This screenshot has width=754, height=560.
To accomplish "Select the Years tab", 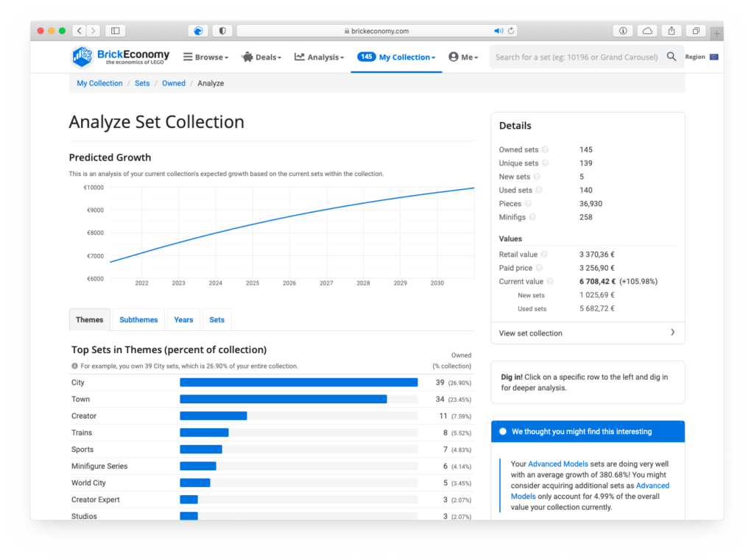I will click(x=183, y=320).
